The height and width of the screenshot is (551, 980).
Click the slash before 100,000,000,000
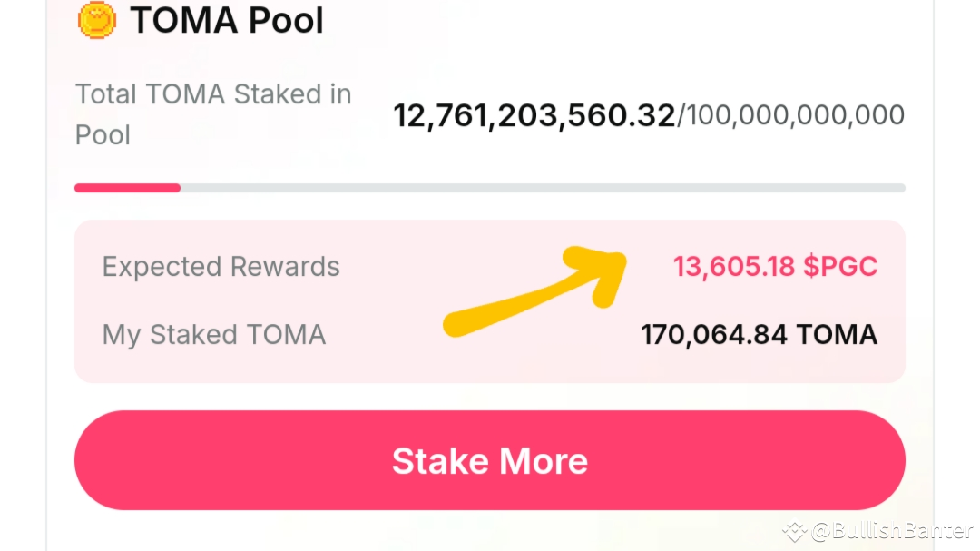681,116
